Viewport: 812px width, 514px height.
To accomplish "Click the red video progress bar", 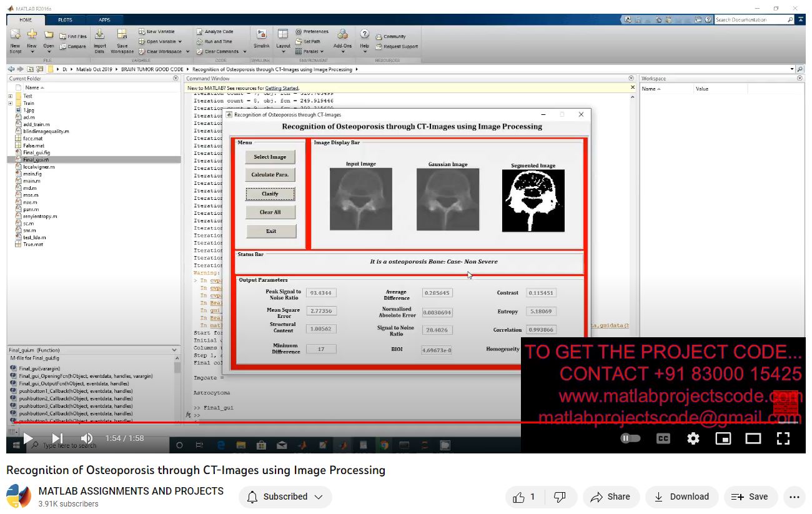I will tap(262, 423).
